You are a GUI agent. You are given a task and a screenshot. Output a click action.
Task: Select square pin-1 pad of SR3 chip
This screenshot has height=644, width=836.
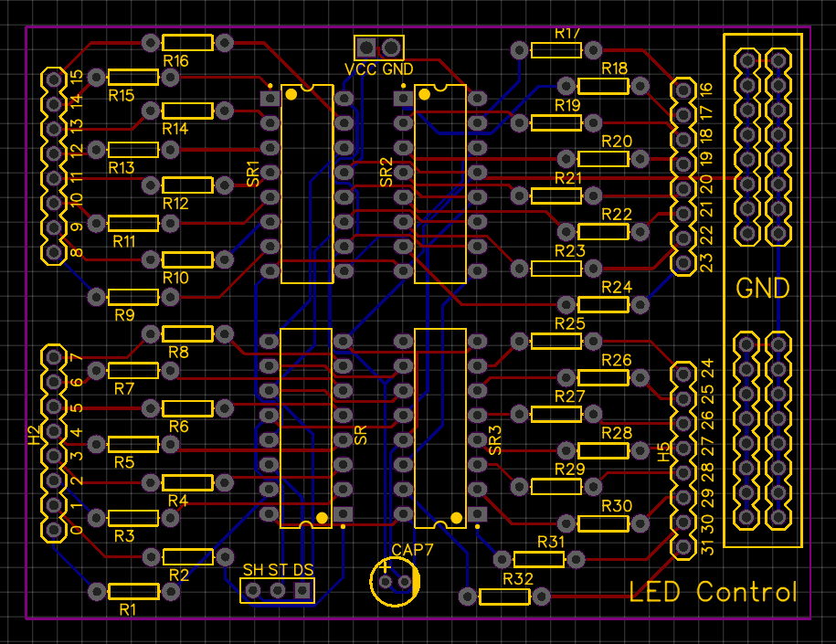point(477,514)
